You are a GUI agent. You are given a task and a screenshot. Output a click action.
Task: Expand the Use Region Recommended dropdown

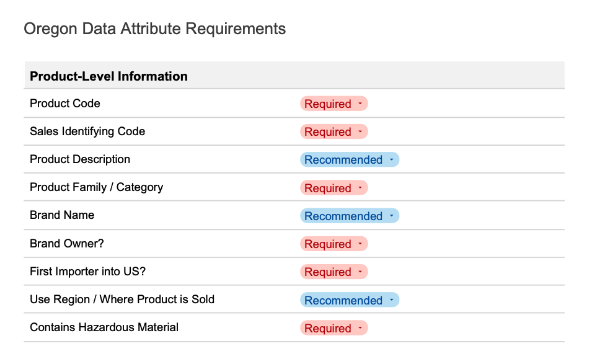click(349, 300)
